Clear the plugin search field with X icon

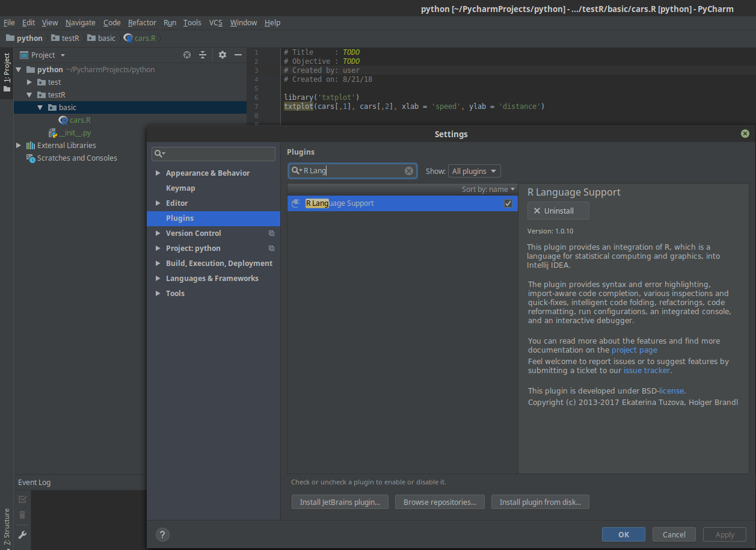[409, 171]
